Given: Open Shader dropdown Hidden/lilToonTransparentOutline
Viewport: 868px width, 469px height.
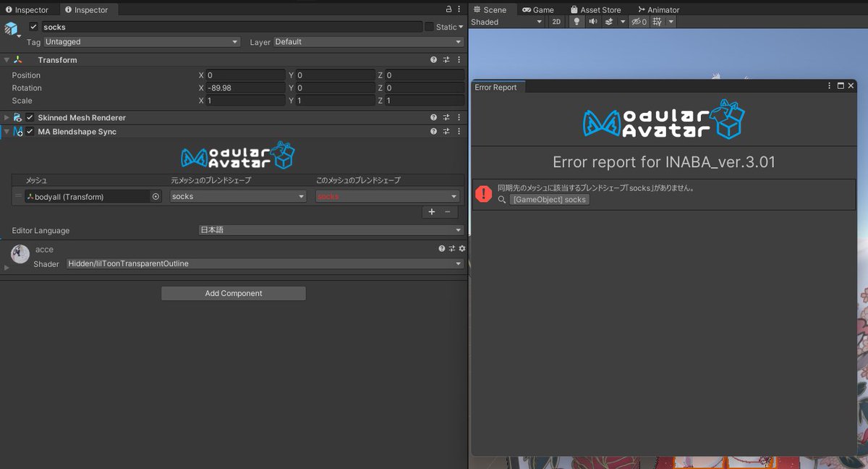Looking at the screenshot, I should pyautogui.click(x=265, y=263).
